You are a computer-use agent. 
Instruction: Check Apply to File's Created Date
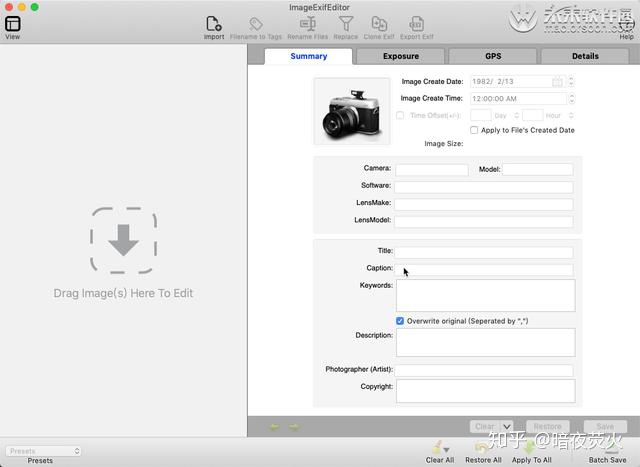(474, 130)
